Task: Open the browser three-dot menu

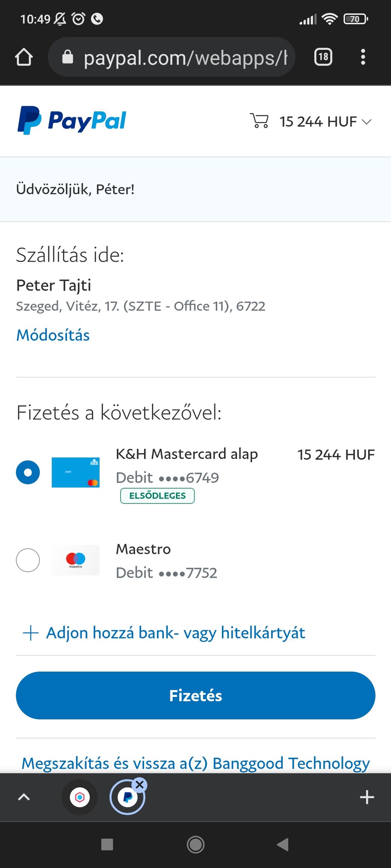Action: [362, 57]
